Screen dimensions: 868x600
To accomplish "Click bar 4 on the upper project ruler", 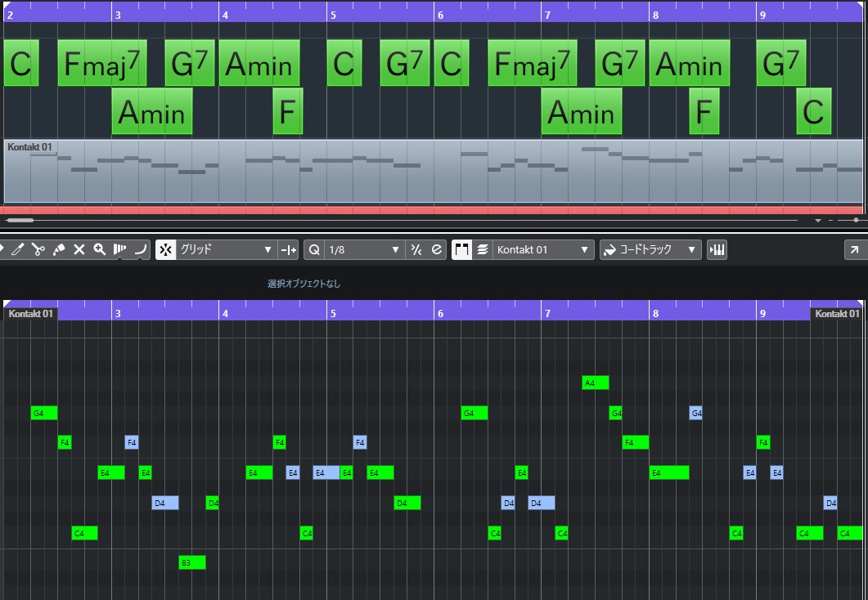I will point(225,15).
